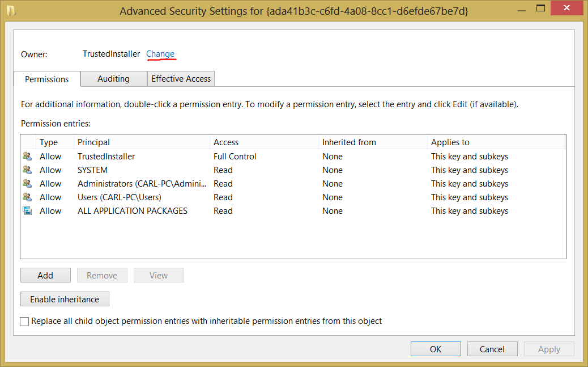Click the Change owner link
This screenshot has width=588, height=367.
[160, 54]
